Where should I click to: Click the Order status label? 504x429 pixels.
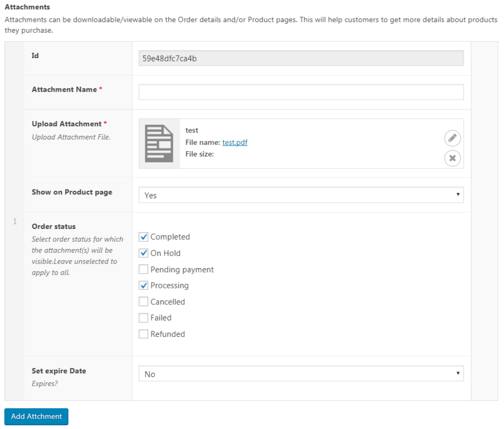pyautogui.click(x=53, y=226)
